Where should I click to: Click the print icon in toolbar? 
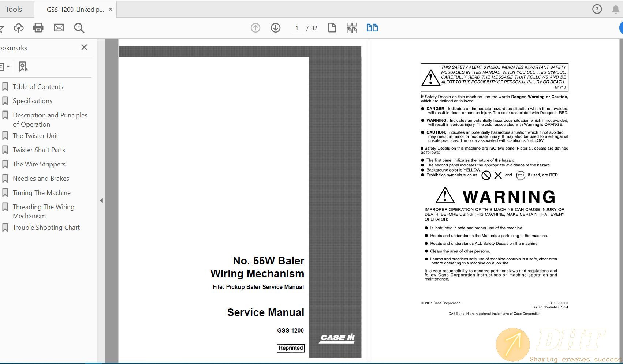coord(38,28)
